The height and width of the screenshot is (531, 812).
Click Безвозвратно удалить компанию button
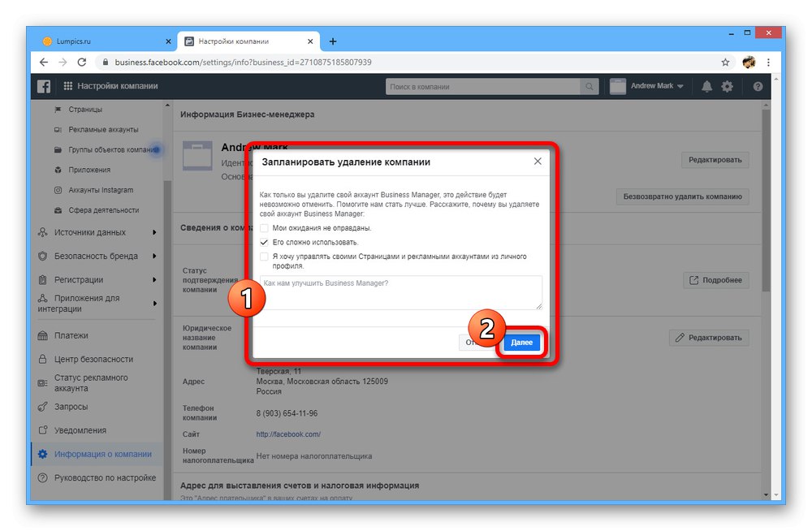pos(683,196)
